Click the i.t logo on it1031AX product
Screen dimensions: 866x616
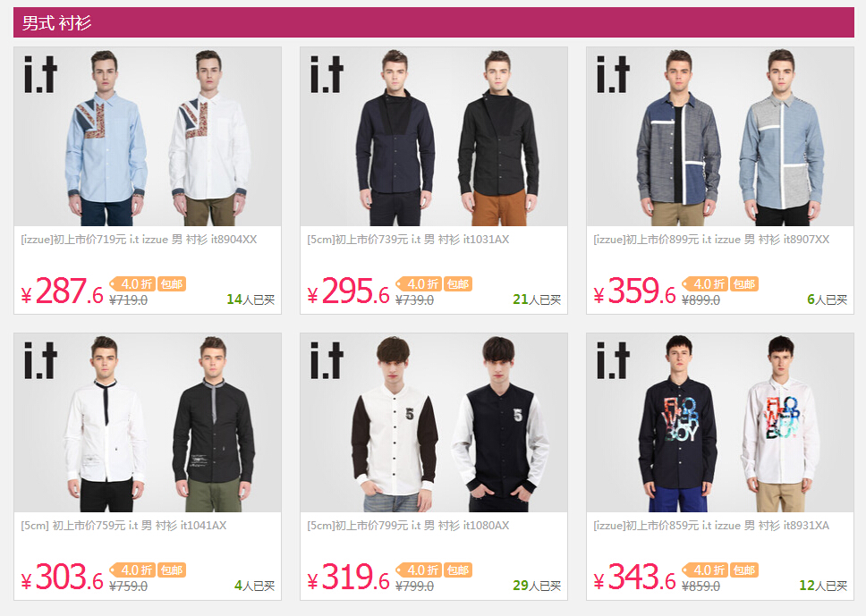[327, 74]
